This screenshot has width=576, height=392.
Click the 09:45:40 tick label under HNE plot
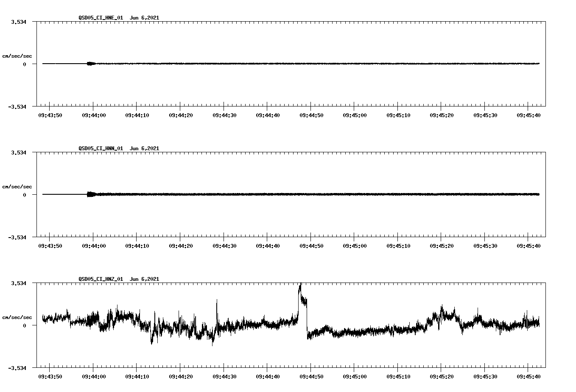point(528,115)
